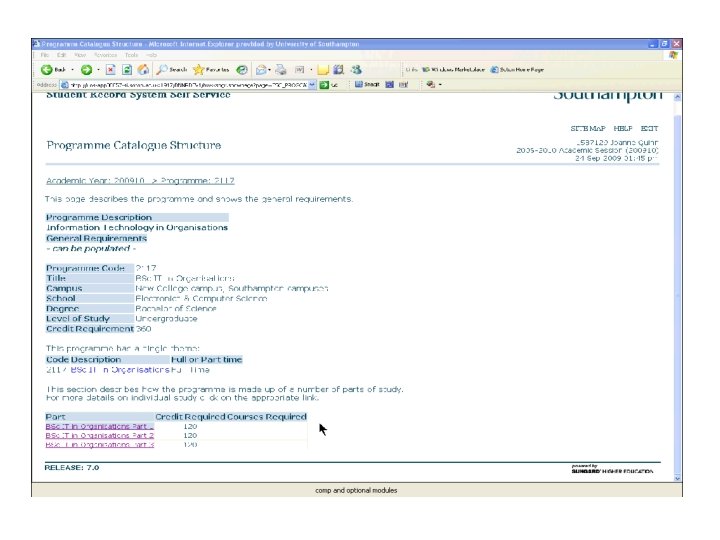The width and height of the screenshot is (720, 540).
Task: Open the Messenger people toolbar icon
Action: point(356,70)
